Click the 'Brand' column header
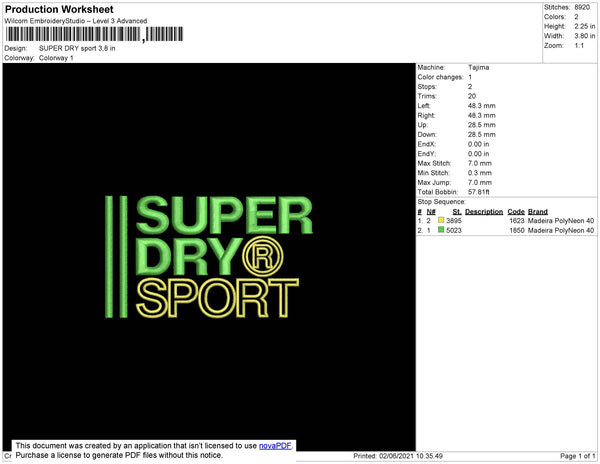 pos(538,212)
